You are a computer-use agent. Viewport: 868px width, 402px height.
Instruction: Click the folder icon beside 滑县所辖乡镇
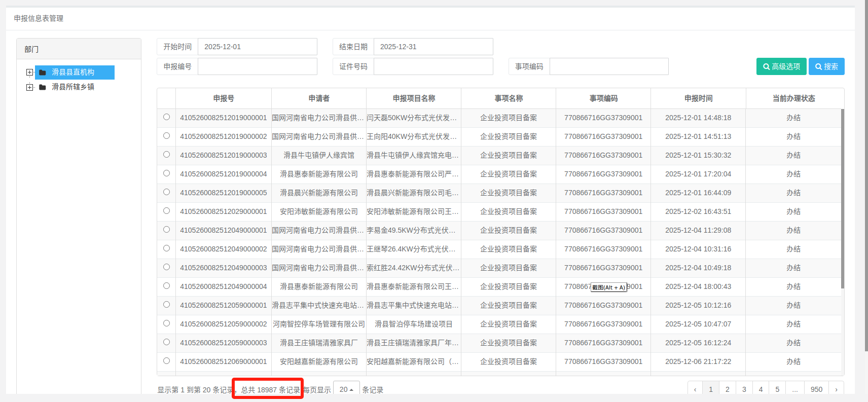point(43,87)
